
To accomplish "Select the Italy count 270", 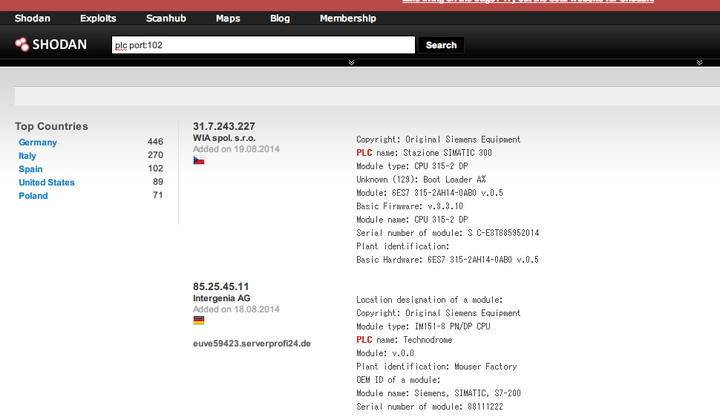I will pyautogui.click(x=155, y=155).
